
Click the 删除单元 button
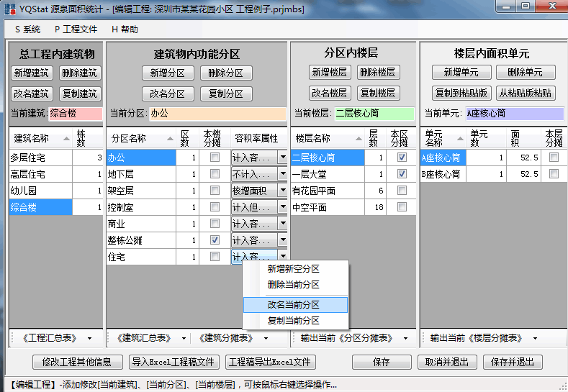[526, 72]
